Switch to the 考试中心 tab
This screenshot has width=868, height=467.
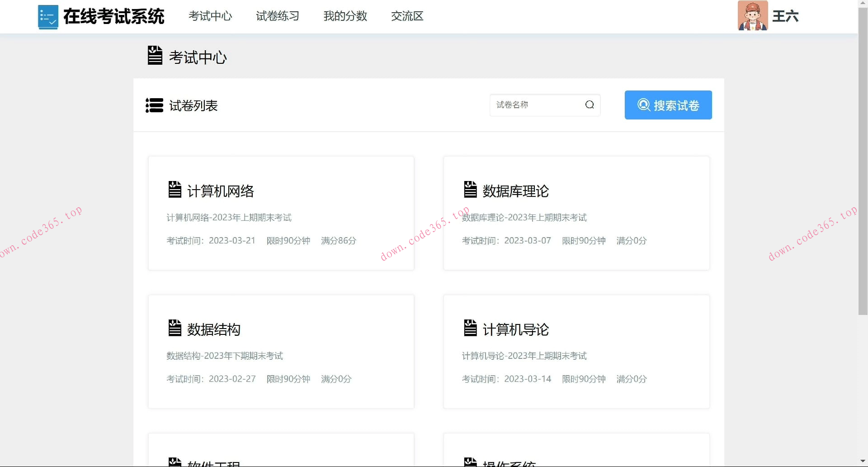click(x=210, y=16)
